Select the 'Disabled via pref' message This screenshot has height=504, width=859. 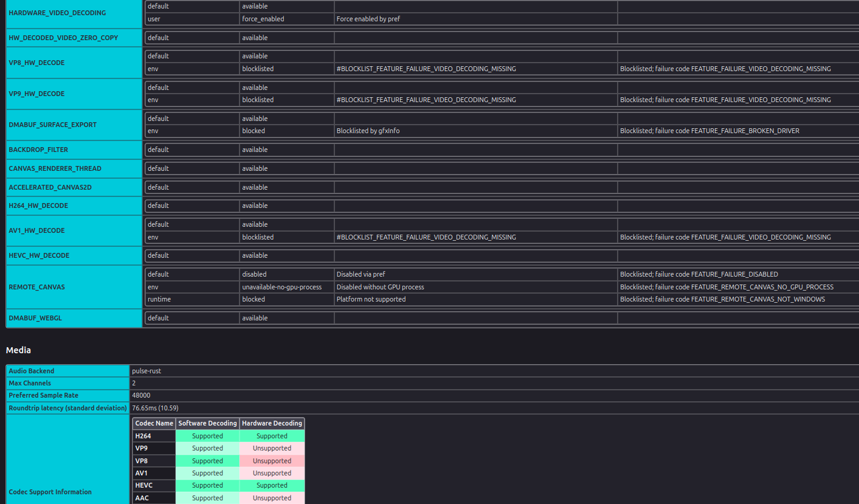(361, 274)
